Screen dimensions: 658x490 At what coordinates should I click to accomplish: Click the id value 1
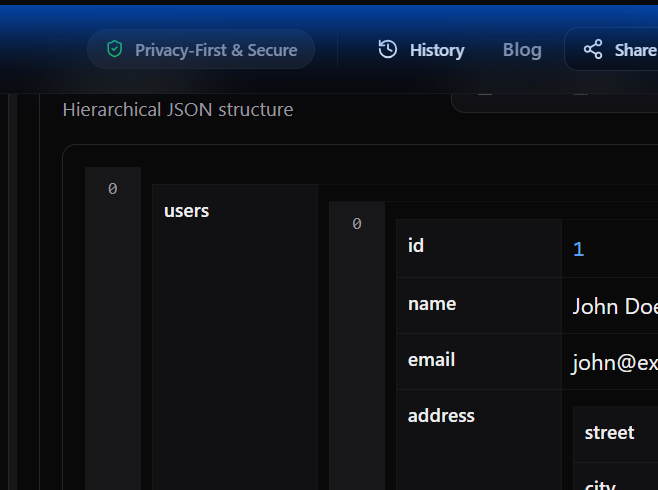point(579,249)
